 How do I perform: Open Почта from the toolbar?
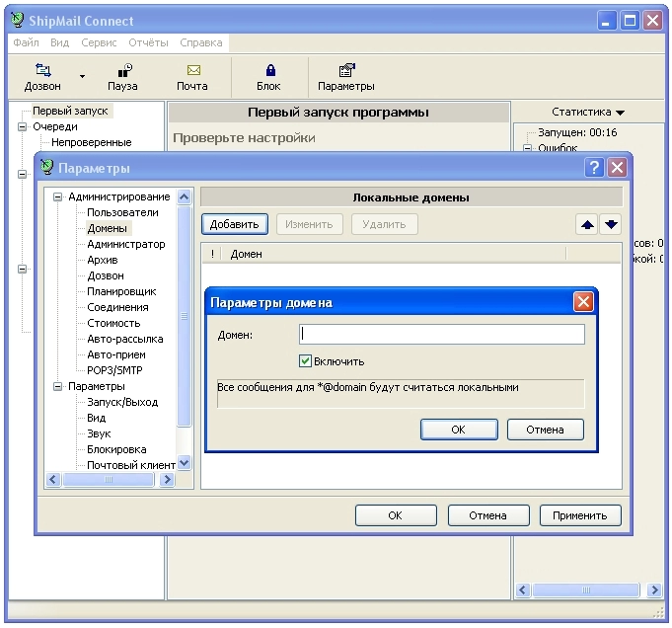tap(192, 78)
